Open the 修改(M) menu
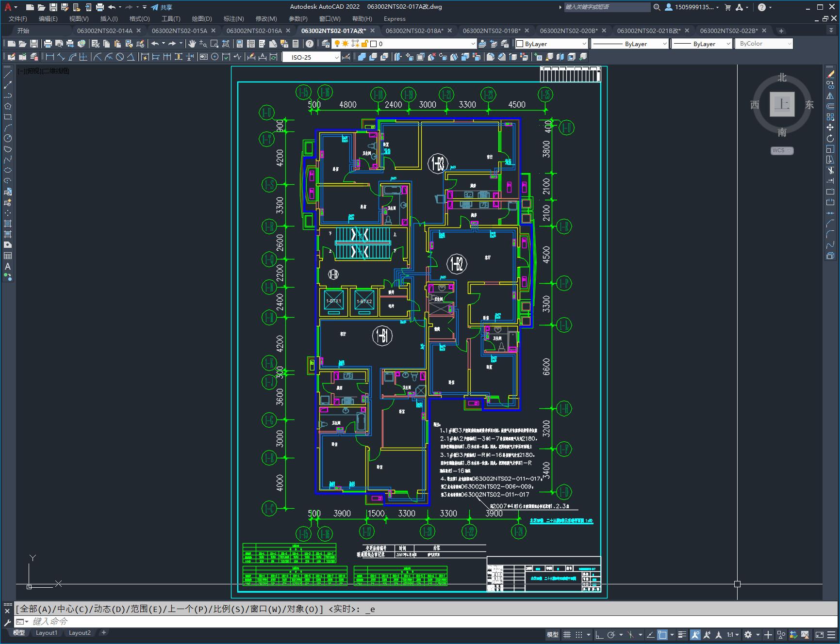The width and height of the screenshot is (840, 644). point(266,18)
